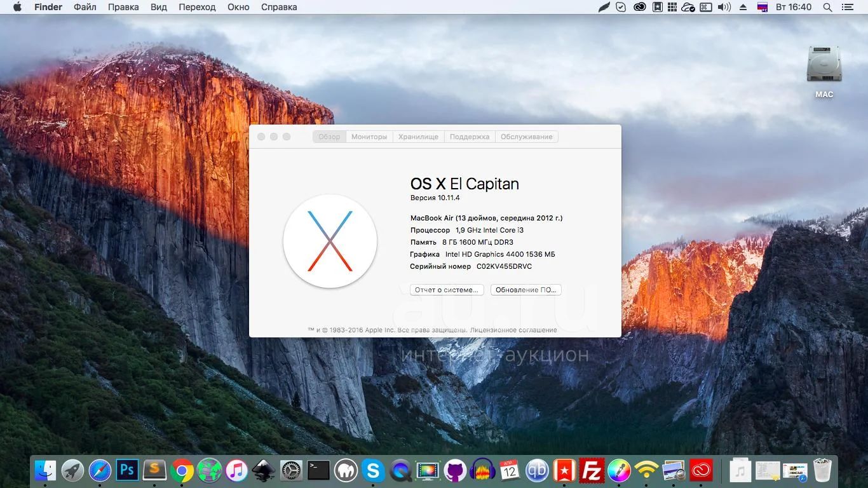
Task: Open the Окно menu
Action: [x=238, y=7]
